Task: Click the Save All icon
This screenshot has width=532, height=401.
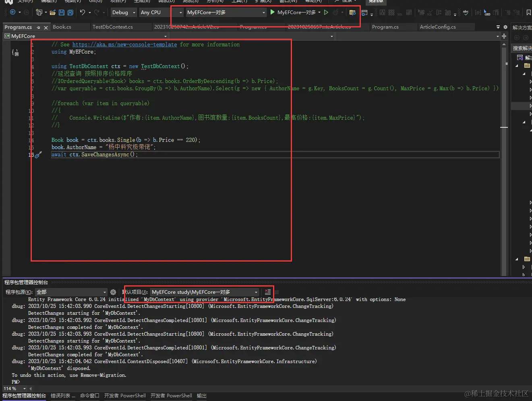Action: [x=70, y=12]
